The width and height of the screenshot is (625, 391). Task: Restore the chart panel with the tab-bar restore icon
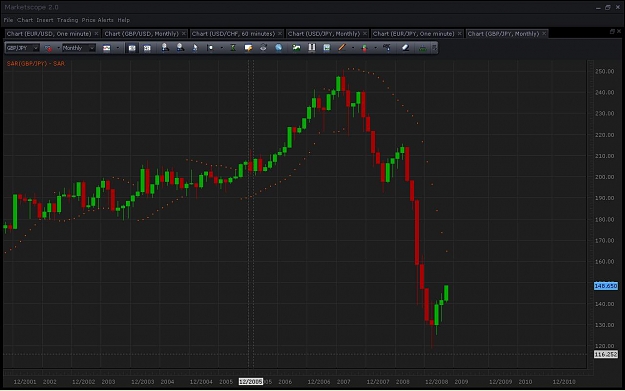[612, 31]
